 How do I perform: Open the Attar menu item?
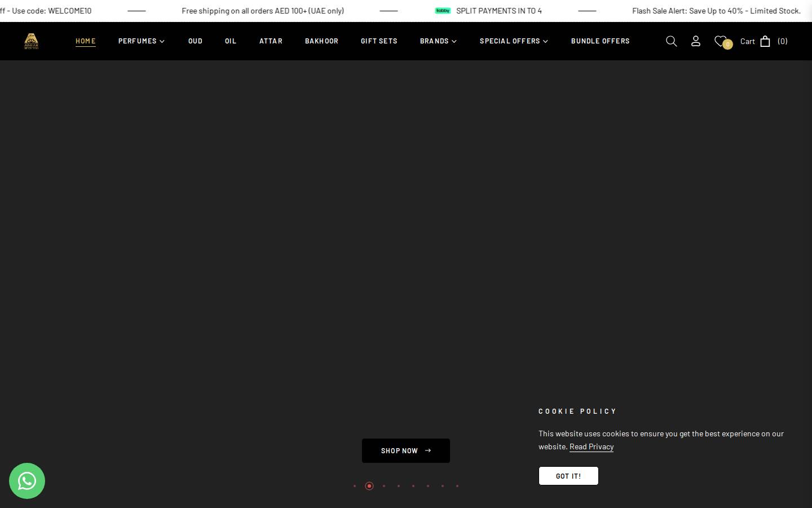(x=271, y=41)
